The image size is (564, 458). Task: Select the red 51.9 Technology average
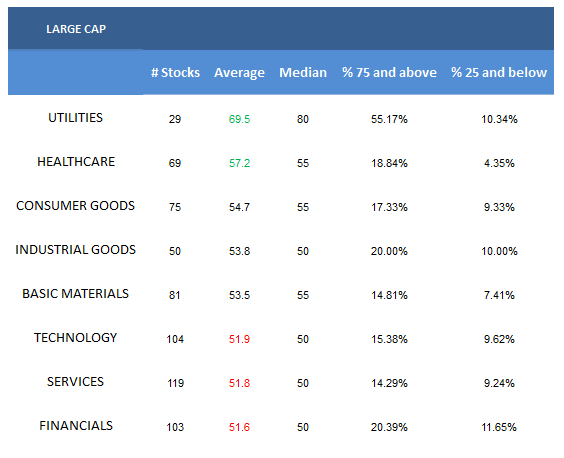239,339
